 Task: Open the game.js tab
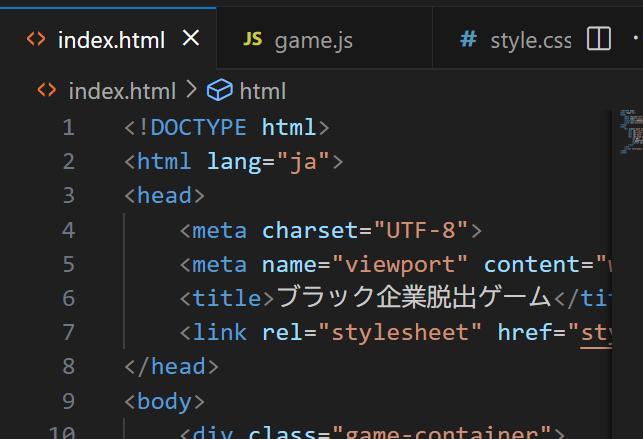pyautogui.click(x=324, y=39)
